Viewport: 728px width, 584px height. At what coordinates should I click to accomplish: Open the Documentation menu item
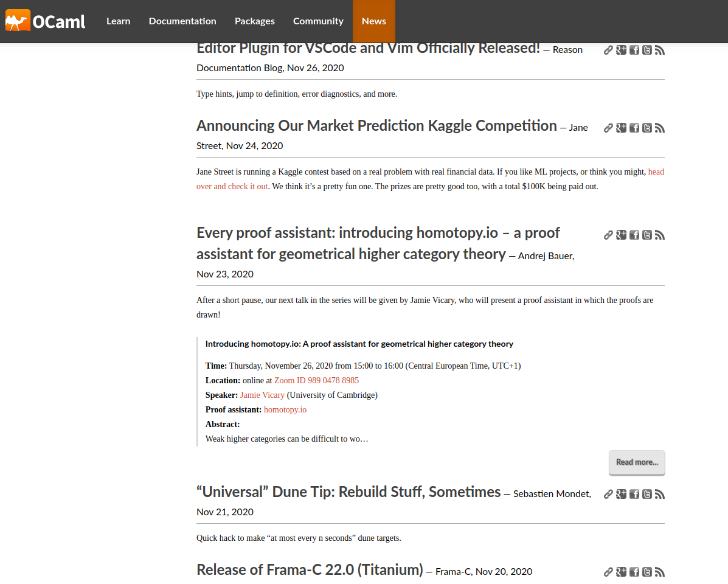(x=182, y=21)
